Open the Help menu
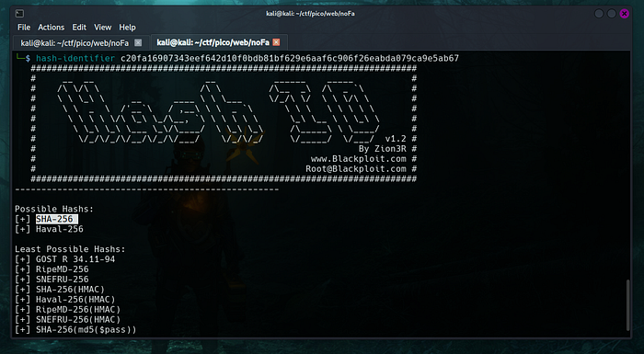This screenshot has width=644, height=354. 127,27
